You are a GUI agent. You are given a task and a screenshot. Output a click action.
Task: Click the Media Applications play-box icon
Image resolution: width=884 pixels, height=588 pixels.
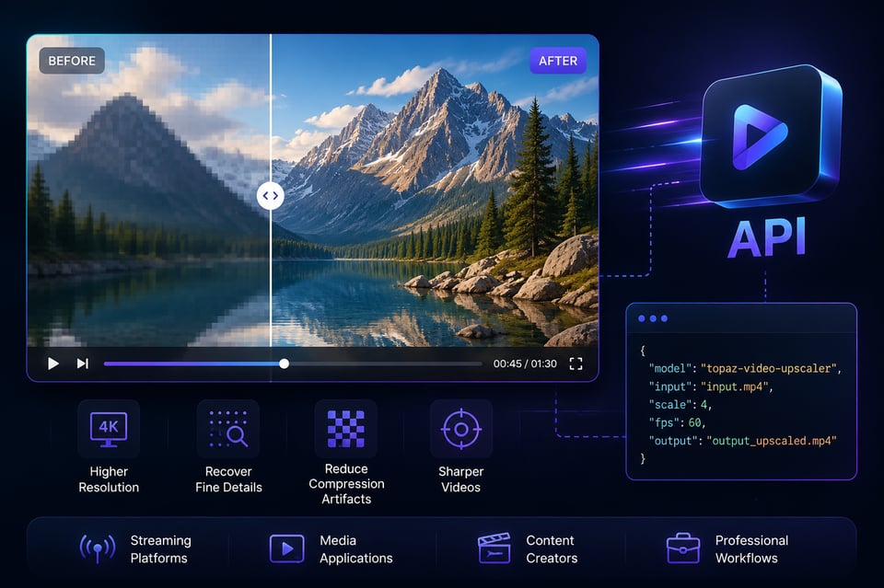(x=287, y=548)
